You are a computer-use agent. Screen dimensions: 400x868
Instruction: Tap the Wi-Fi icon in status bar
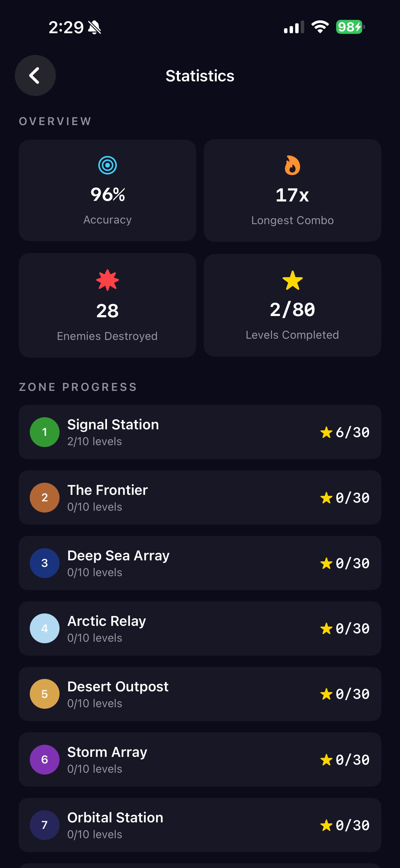(x=320, y=27)
